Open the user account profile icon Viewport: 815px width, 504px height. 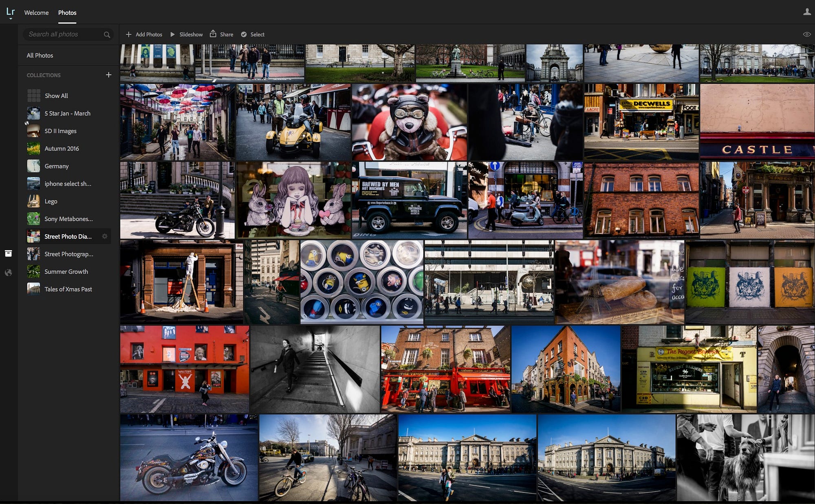(x=806, y=12)
